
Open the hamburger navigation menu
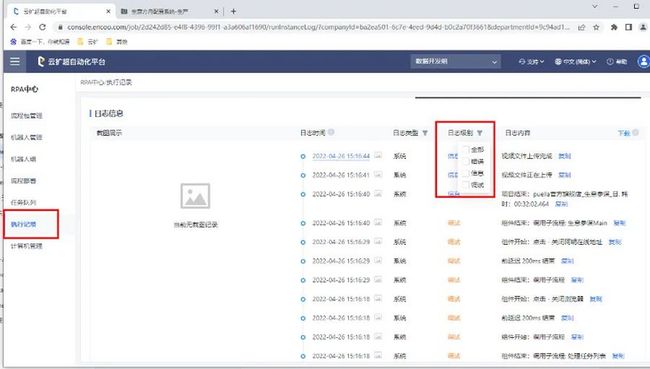[15, 61]
